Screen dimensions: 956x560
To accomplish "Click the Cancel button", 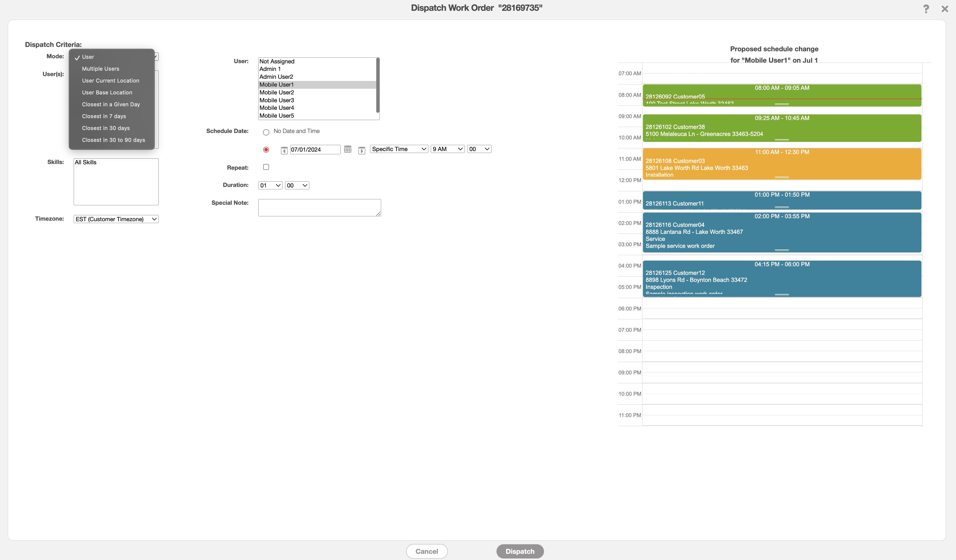I will pos(426,551).
